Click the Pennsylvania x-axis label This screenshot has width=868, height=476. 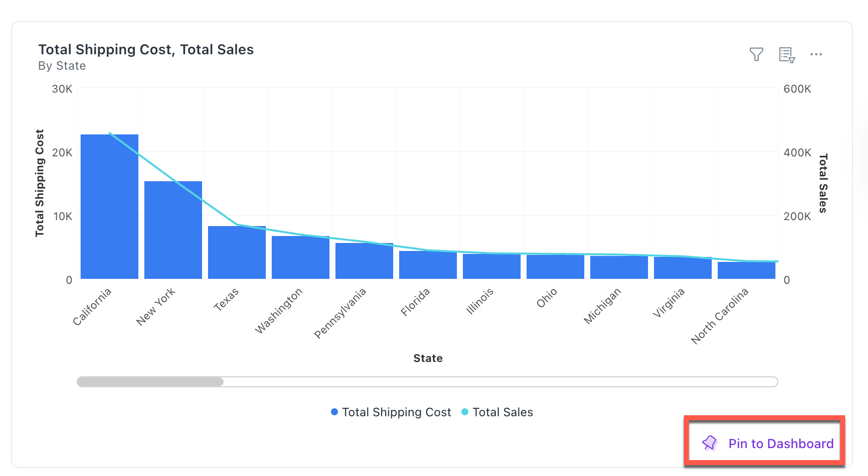point(340,313)
